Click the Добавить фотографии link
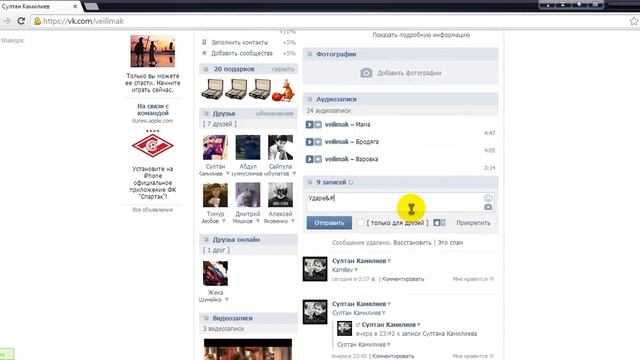 click(x=409, y=73)
